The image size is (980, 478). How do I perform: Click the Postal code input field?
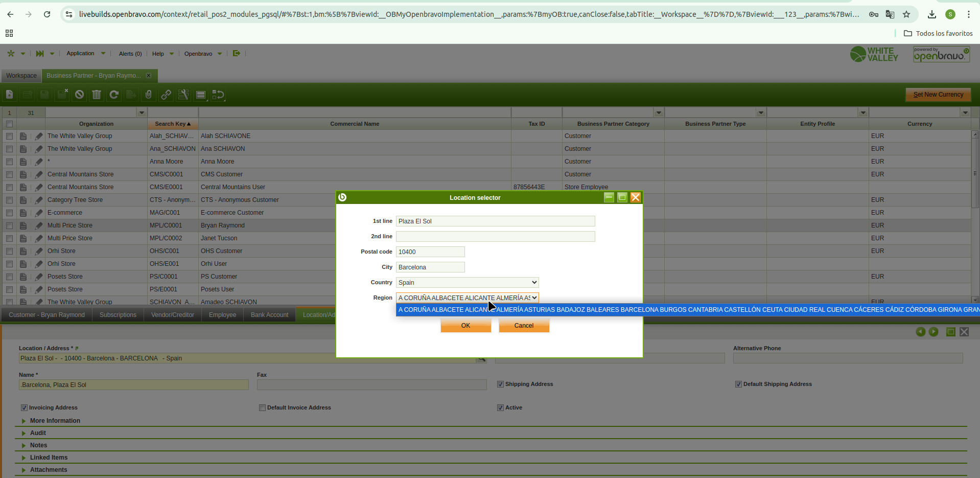tap(430, 252)
